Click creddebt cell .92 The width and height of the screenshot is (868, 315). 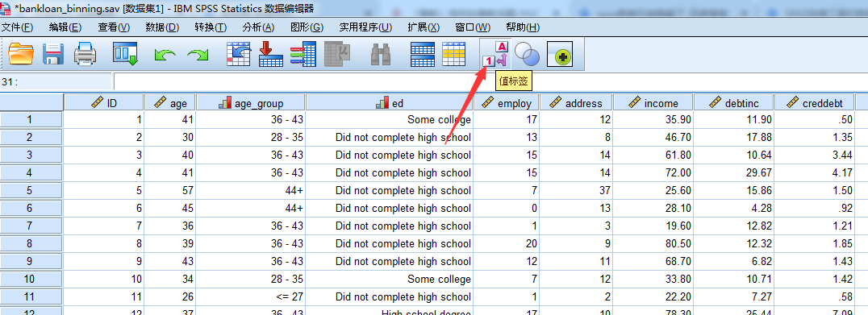tap(814, 208)
